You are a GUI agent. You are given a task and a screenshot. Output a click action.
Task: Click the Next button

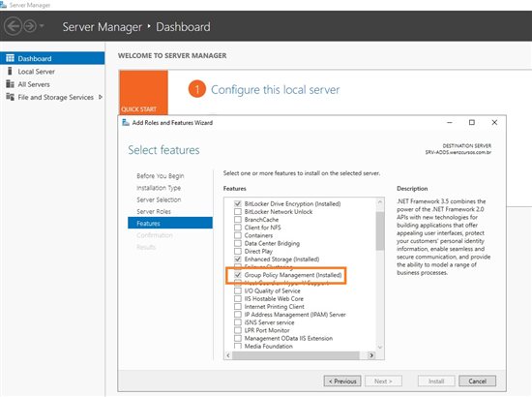pos(383,382)
